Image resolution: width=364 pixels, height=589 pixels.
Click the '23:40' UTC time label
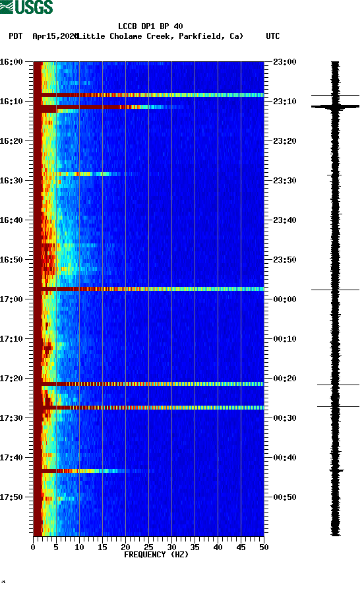[x=285, y=220]
